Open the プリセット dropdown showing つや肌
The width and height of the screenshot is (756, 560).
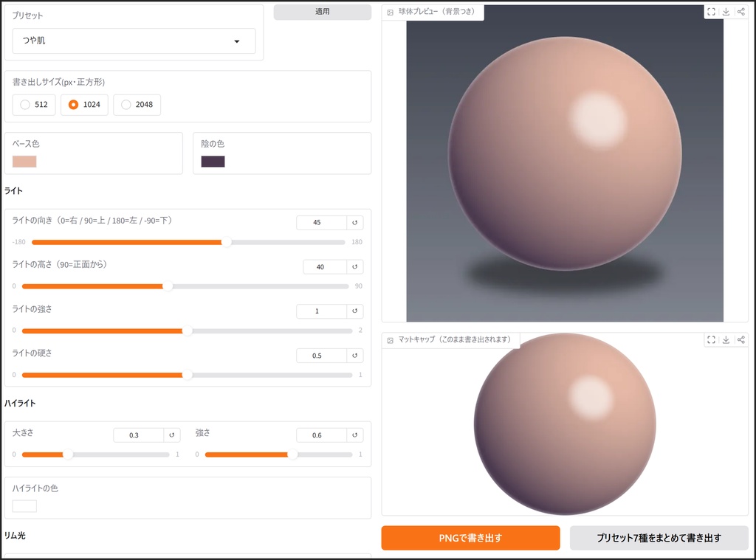(x=134, y=41)
